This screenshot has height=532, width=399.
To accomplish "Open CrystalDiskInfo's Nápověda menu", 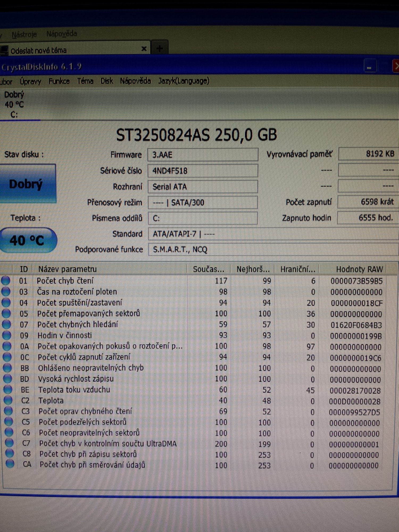I will point(135,81).
